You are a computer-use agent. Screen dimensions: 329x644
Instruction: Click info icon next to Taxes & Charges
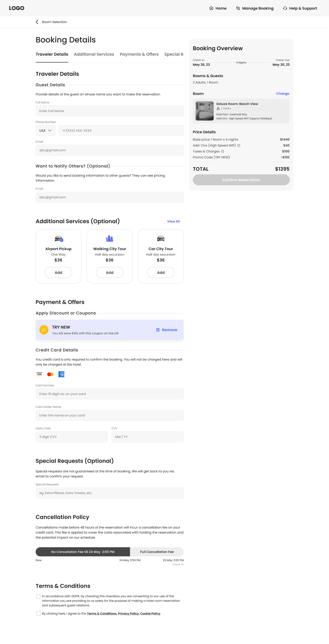(223, 151)
